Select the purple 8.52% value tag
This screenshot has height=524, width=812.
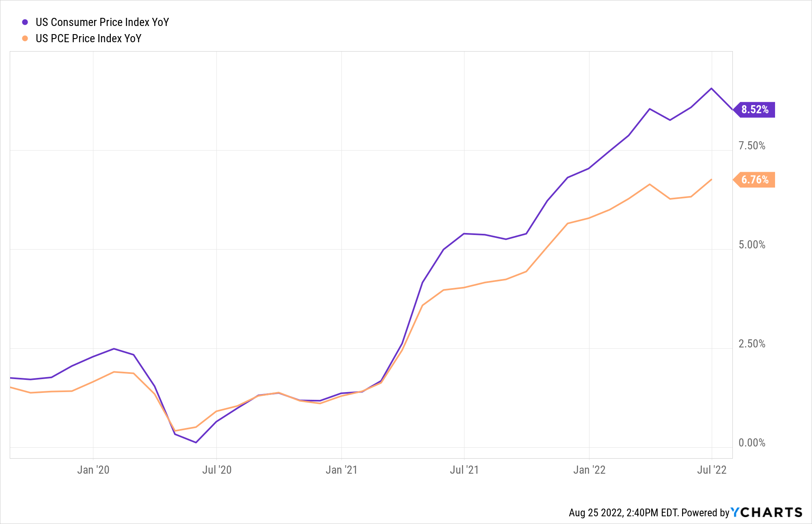tap(755, 110)
